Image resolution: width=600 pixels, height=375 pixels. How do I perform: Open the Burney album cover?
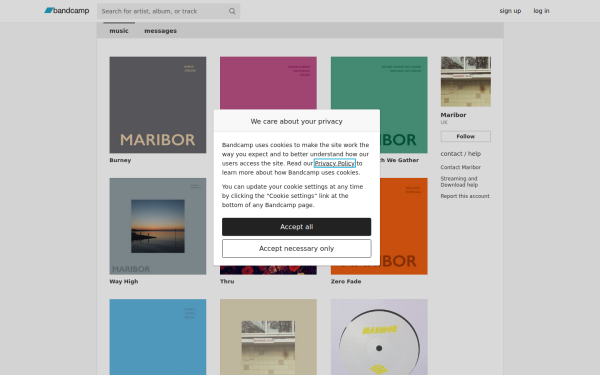pos(158,105)
